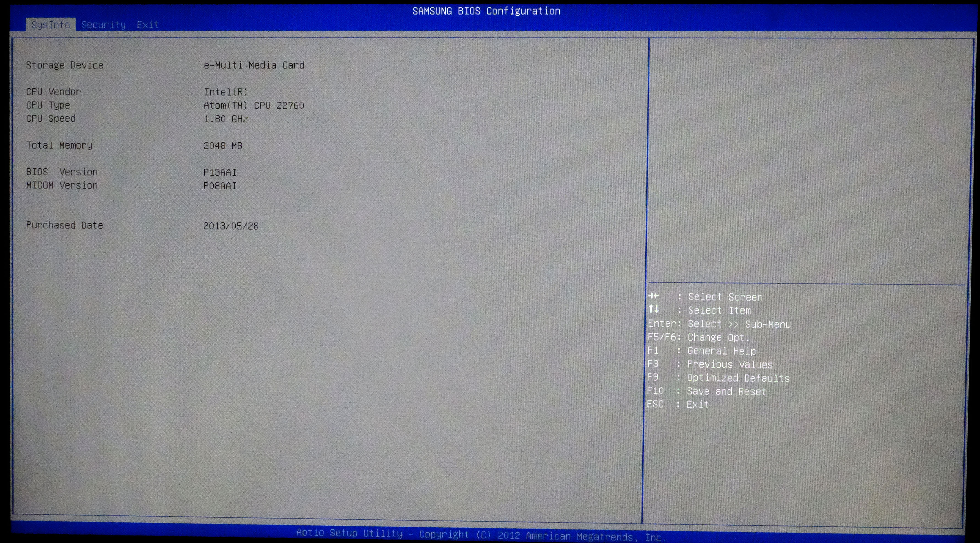Select the e-Multi Media Card value
The width and height of the screenshot is (980, 543).
coord(254,65)
